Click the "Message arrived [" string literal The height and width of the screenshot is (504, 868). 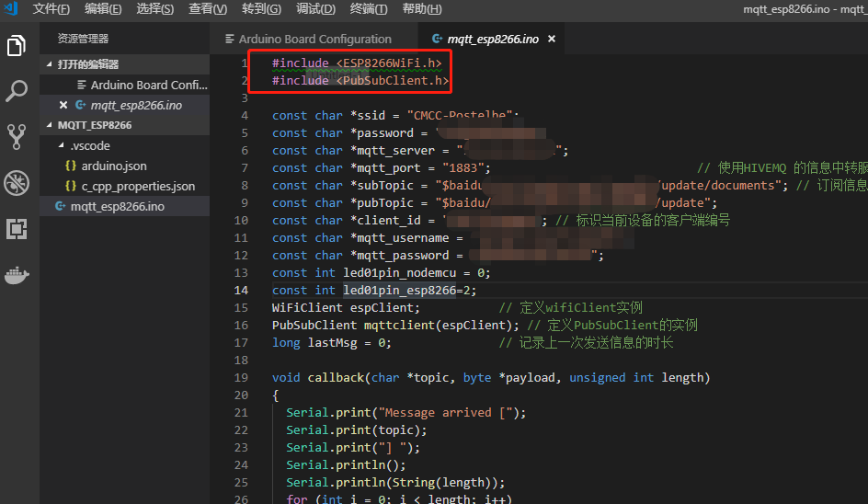(x=446, y=412)
